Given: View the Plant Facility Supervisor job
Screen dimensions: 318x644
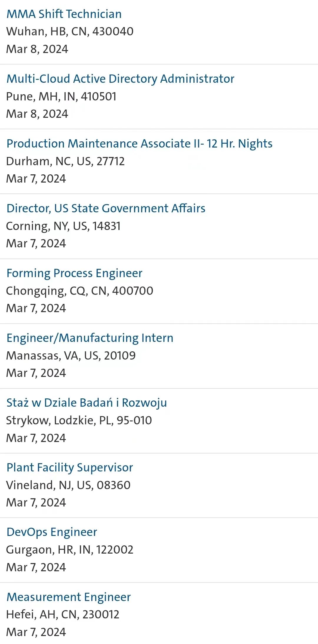Looking at the screenshot, I should (x=69, y=468).
